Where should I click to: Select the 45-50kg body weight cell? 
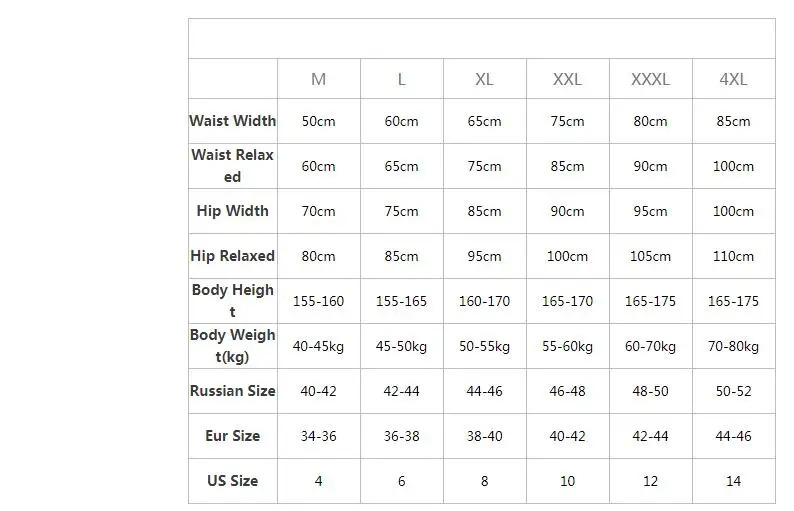click(x=401, y=346)
